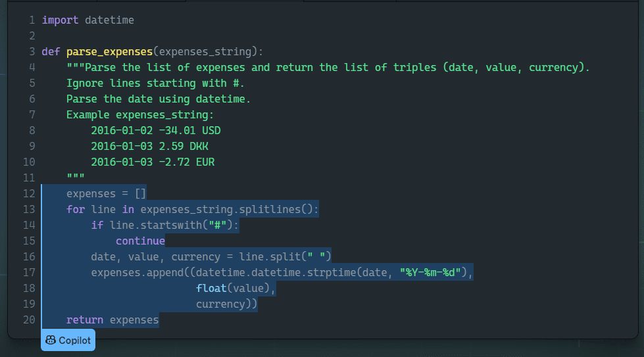Click the expenses_string parameter in the def line
This screenshot has height=357, width=644.
click(205, 52)
